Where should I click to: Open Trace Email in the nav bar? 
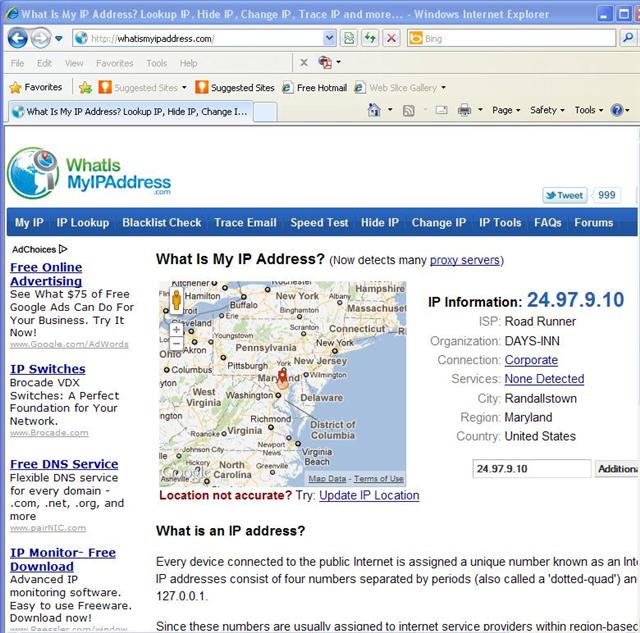[245, 222]
